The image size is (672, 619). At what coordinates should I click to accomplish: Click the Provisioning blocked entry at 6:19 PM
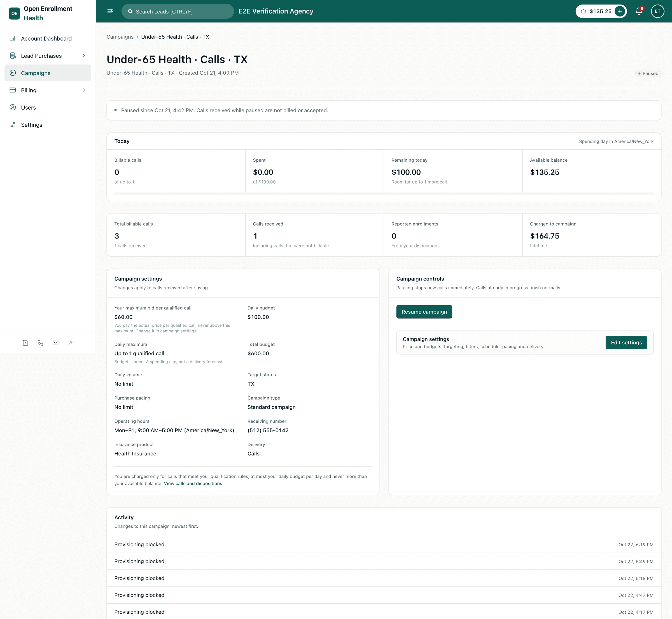384,545
